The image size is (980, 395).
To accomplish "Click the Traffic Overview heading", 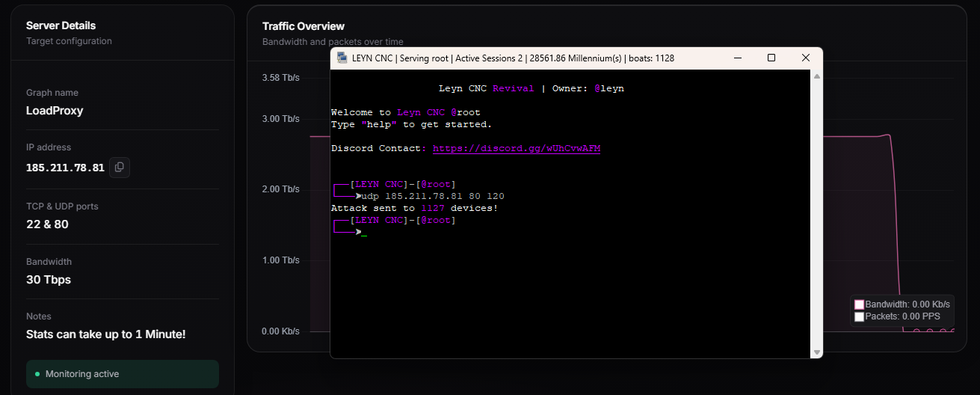I will click(303, 26).
